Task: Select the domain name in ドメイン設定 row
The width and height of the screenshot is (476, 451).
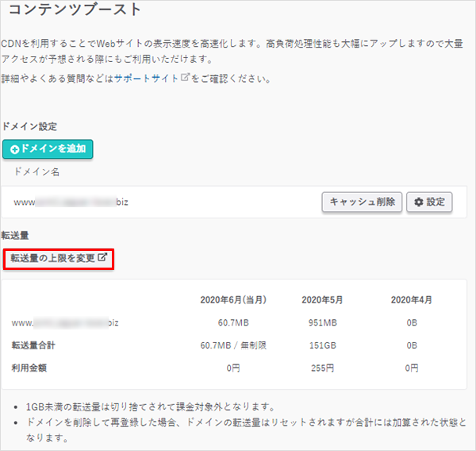Action: pos(71,202)
